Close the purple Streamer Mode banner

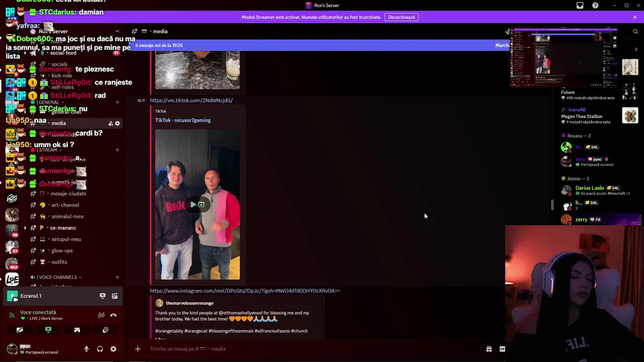pos(634,17)
